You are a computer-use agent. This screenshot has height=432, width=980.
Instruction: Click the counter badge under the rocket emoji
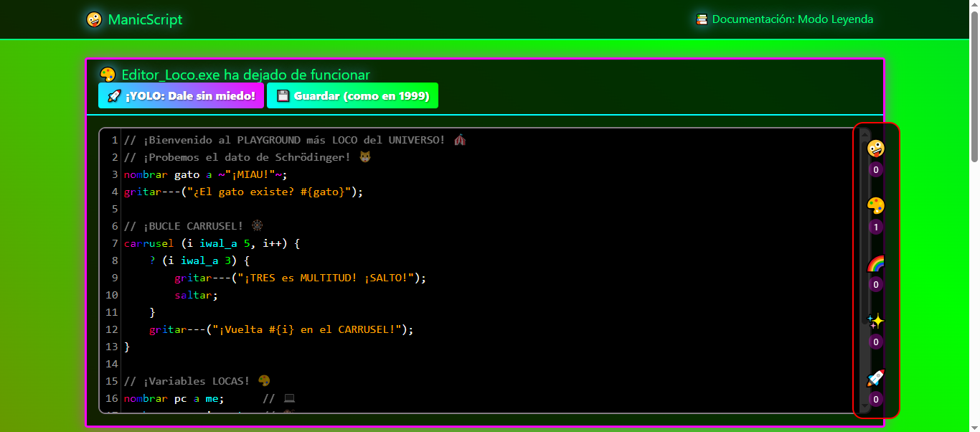(875, 399)
